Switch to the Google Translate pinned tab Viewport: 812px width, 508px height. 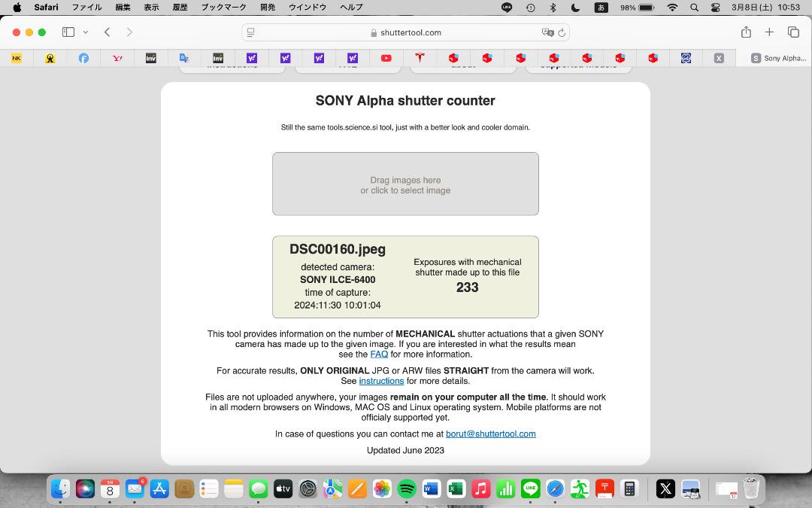[x=184, y=58]
